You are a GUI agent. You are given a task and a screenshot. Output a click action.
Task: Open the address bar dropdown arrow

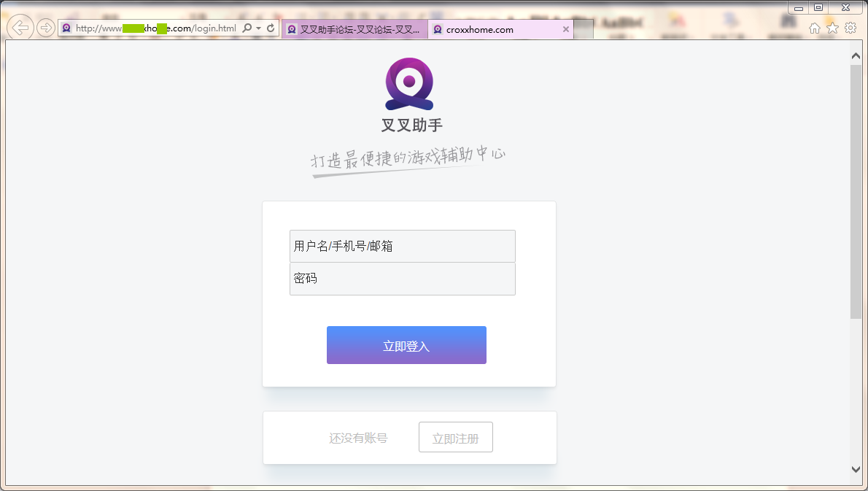[x=258, y=28]
